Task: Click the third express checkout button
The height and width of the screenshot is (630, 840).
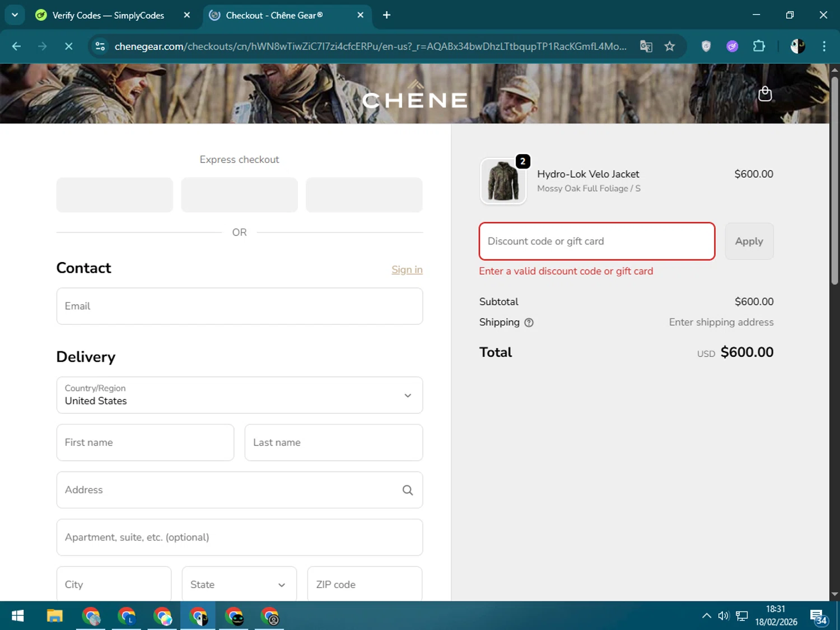Action: click(364, 195)
